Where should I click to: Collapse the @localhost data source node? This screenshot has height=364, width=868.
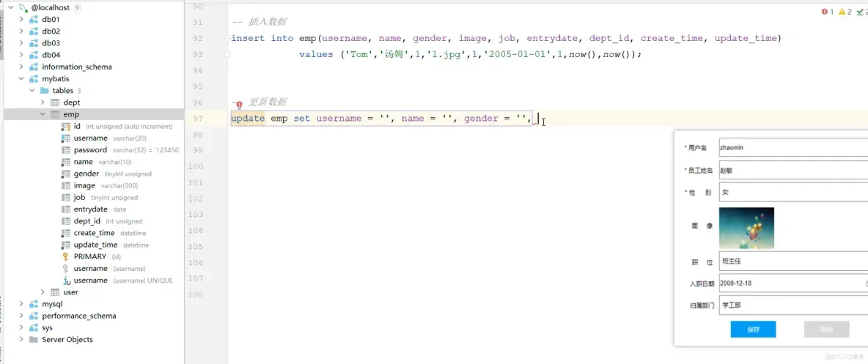[10, 8]
